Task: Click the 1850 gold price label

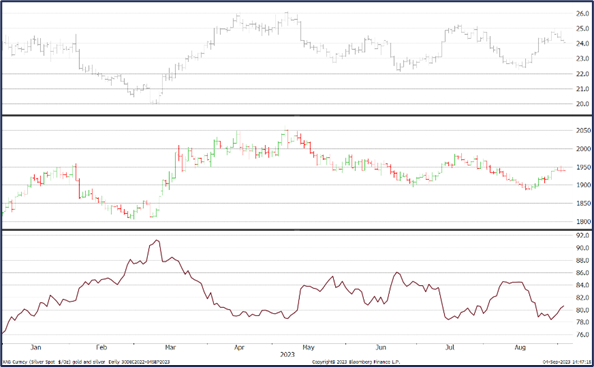Action: [583, 203]
